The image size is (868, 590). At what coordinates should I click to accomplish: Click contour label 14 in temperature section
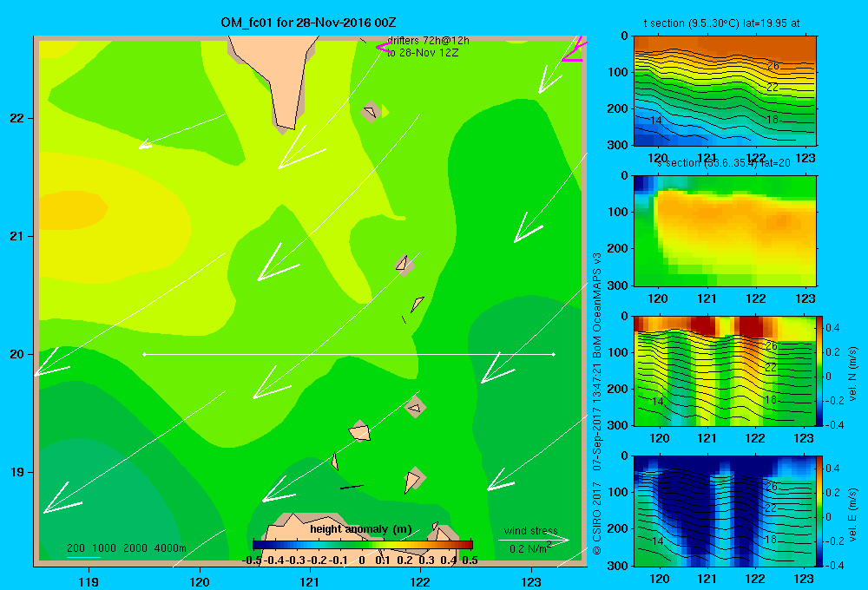point(655,120)
